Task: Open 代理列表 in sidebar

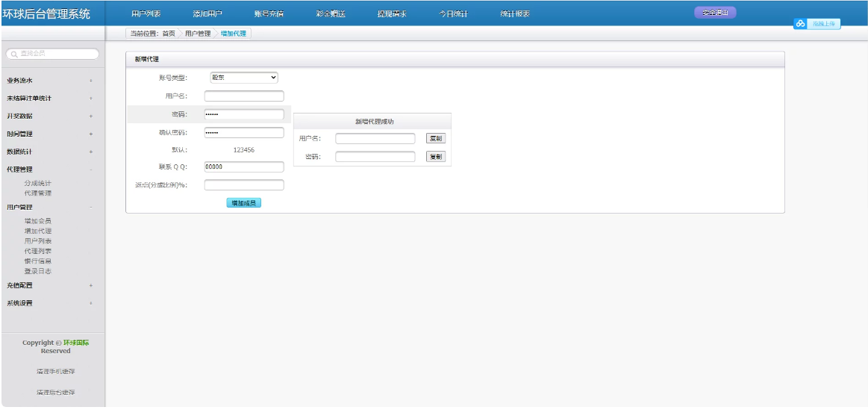Action: tap(37, 251)
